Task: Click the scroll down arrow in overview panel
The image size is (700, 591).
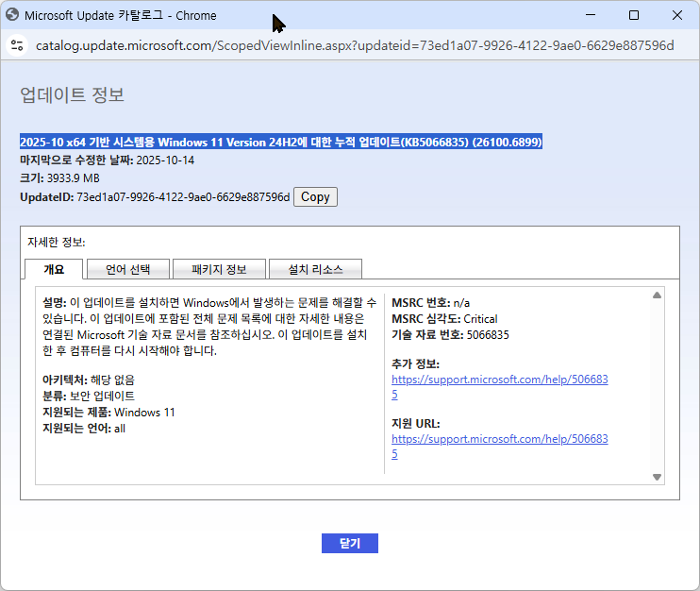Action: pyautogui.click(x=657, y=477)
